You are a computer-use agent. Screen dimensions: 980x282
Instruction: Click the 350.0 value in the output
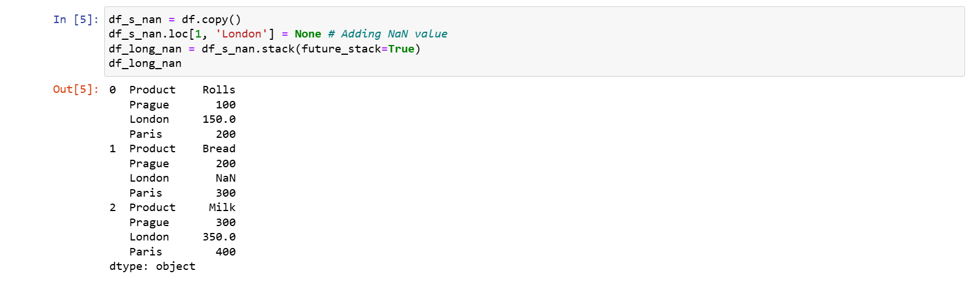[x=219, y=237]
